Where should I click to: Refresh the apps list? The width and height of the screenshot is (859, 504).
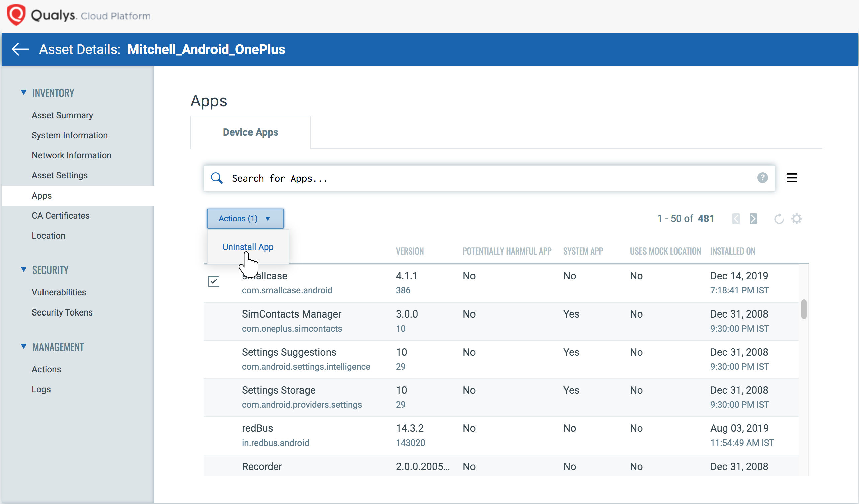tap(779, 219)
